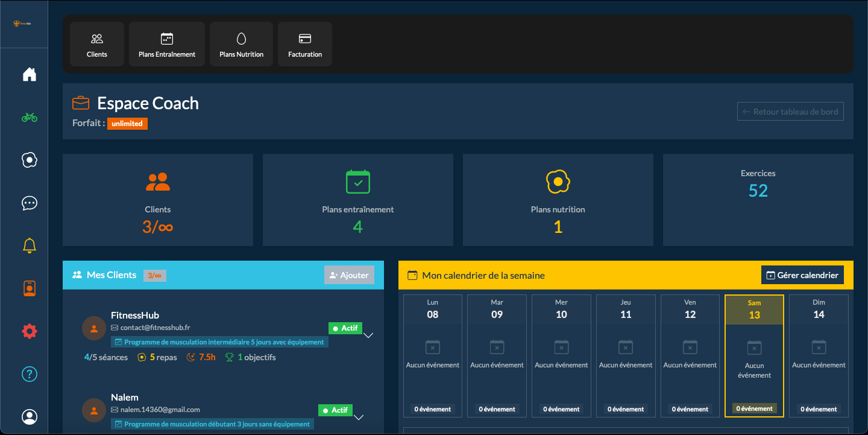This screenshot has height=435, width=868.
Task: Open the user profile icon
Action: pos(29,417)
